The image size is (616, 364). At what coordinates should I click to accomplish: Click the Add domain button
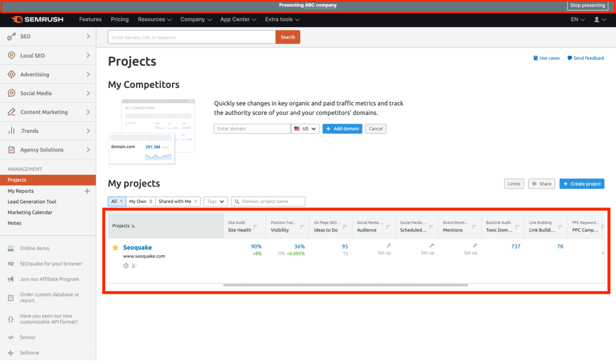342,129
